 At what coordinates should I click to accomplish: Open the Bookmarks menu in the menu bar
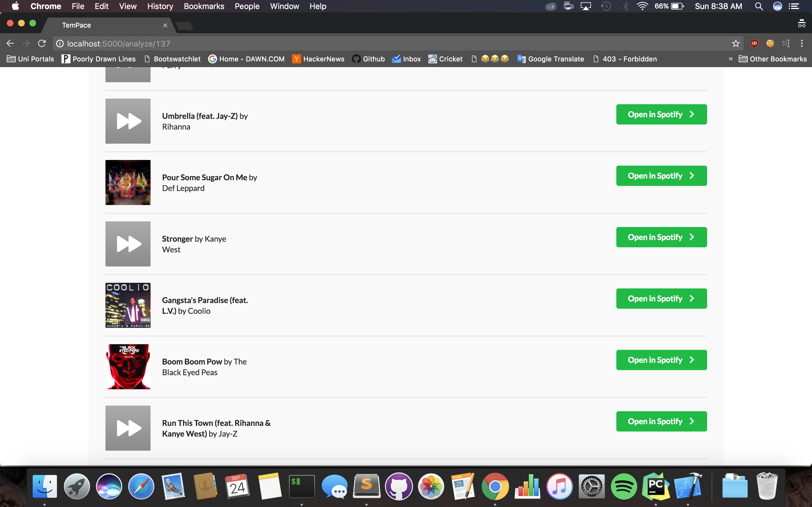click(204, 6)
